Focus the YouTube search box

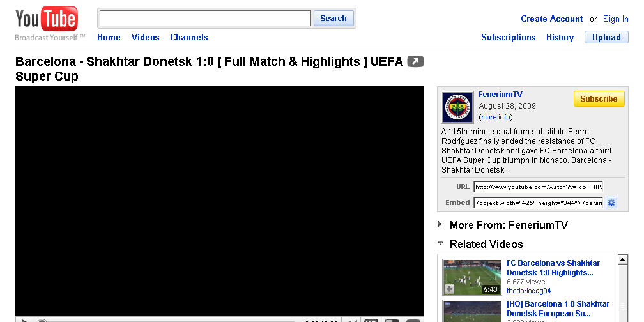point(205,19)
